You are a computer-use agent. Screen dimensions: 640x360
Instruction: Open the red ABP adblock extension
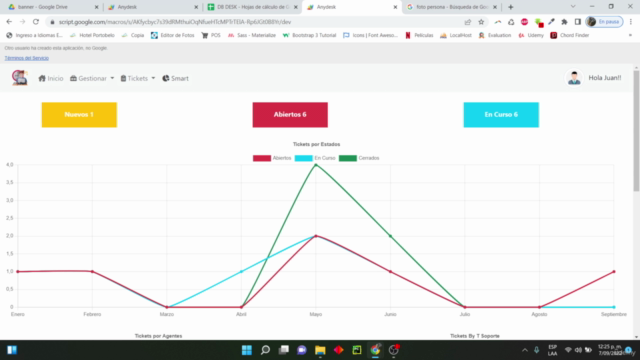point(524,22)
